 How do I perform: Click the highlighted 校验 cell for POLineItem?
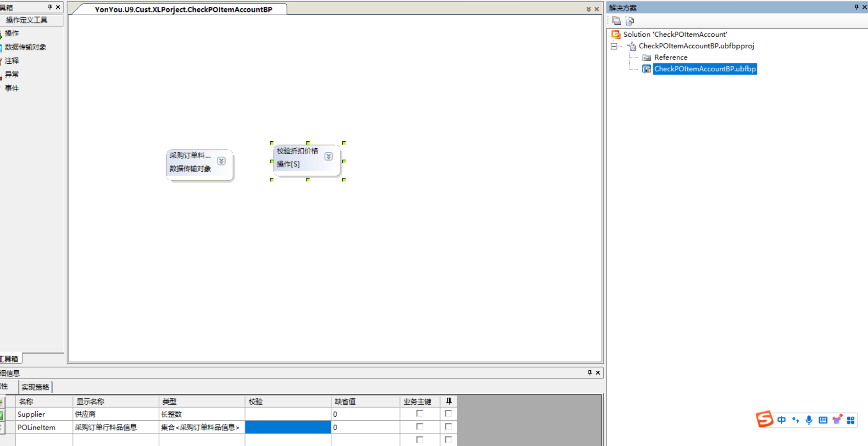(288, 427)
